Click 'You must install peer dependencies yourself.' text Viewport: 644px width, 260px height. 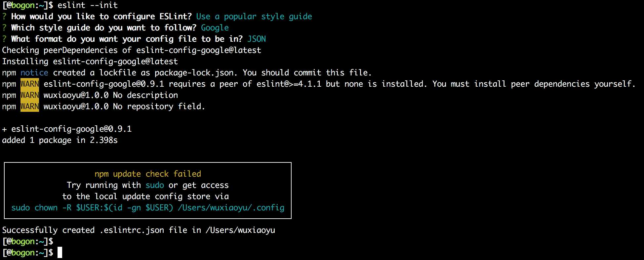tap(534, 84)
